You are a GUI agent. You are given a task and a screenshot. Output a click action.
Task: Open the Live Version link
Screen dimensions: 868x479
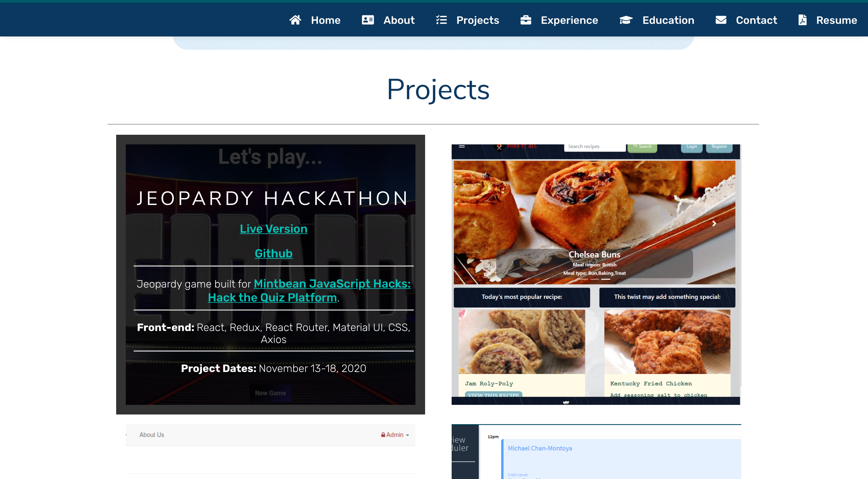coord(273,228)
